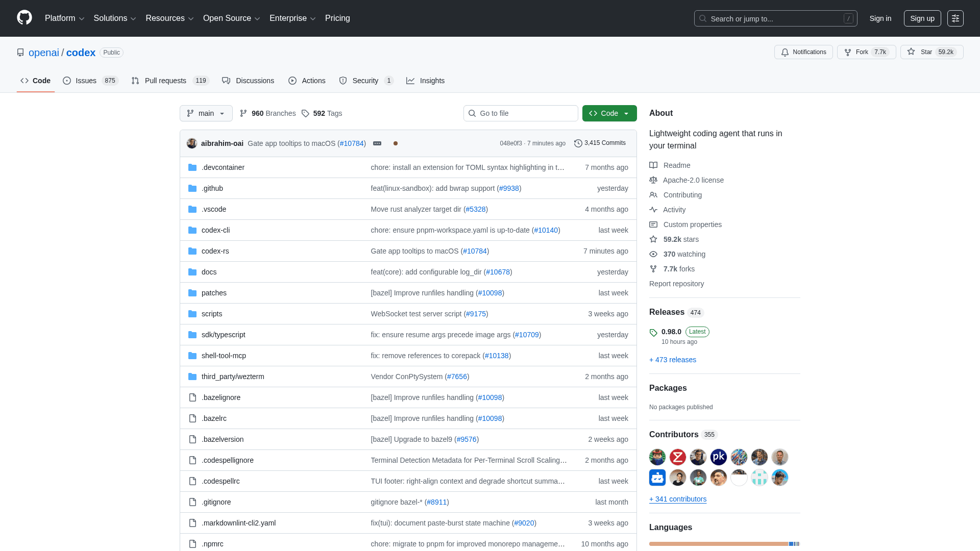Click the GitHub logo icon
Image resolution: width=980 pixels, height=551 pixels.
point(24,18)
